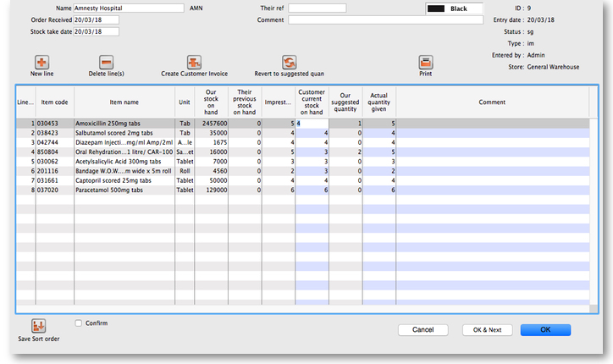This screenshot has height=364, width=613.
Task: Click the New line icon
Action: click(x=41, y=63)
